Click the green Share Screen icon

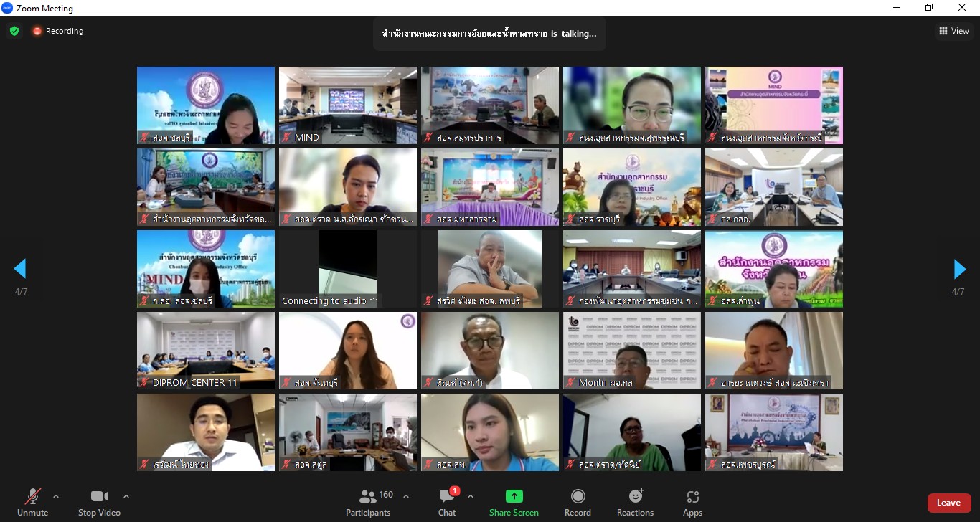(514, 496)
